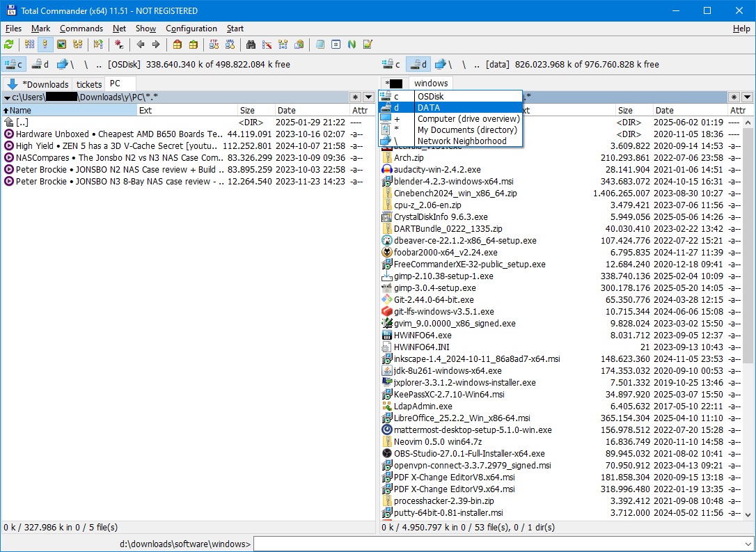Go to parent with left '..' button

pyautogui.click(x=99, y=64)
